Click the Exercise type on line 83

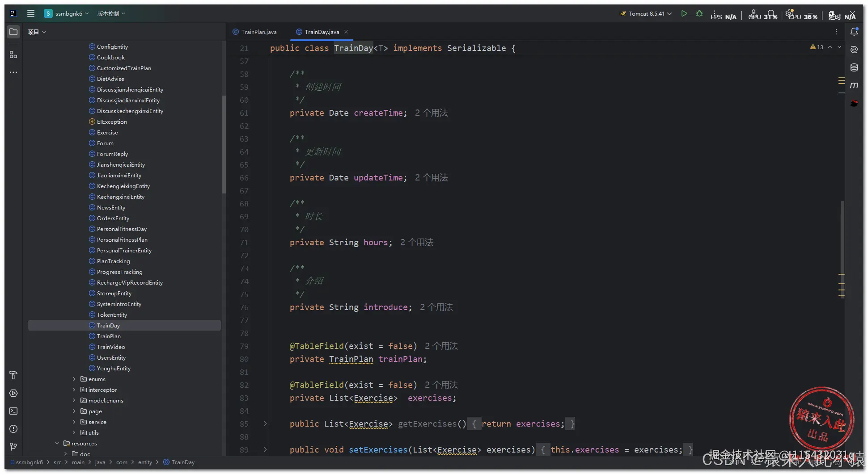(x=373, y=398)
